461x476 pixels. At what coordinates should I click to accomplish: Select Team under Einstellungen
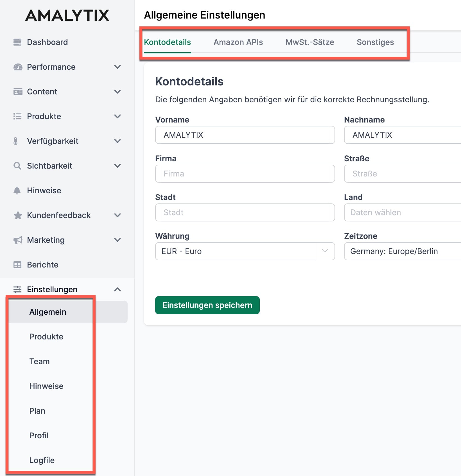39,361
